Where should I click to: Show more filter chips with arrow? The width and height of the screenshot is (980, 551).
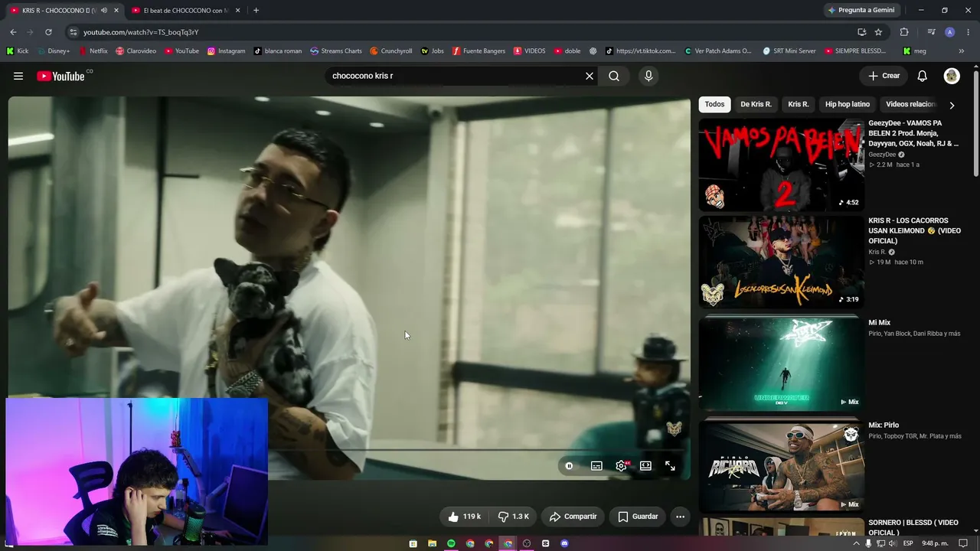pos(952,105)
